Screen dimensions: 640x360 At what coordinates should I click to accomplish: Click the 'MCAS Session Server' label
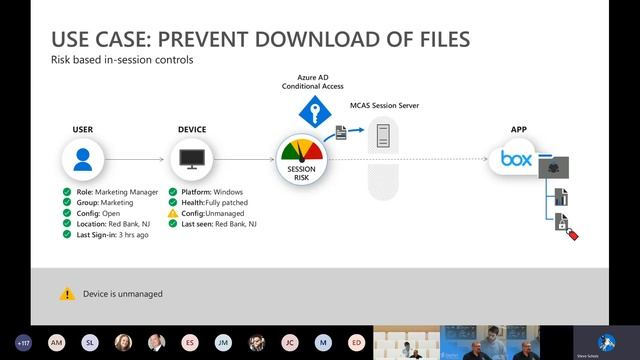coord(384,105)
